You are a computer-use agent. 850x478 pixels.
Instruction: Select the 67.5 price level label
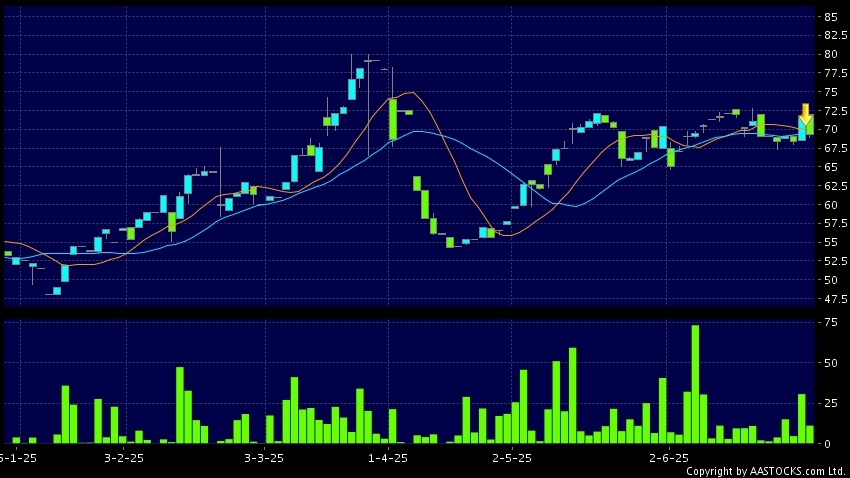tap(836, 148)
